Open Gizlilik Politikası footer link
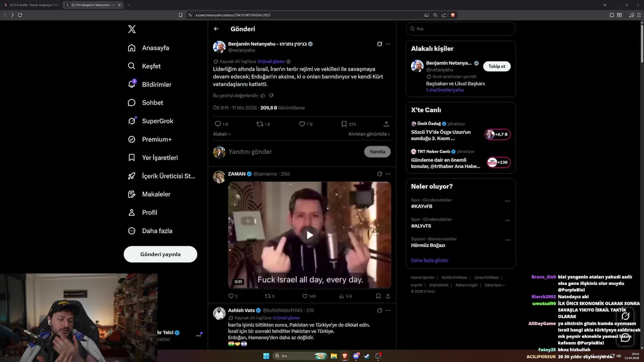This screenshot has width=644, height=362. click(x=454, y=278)
